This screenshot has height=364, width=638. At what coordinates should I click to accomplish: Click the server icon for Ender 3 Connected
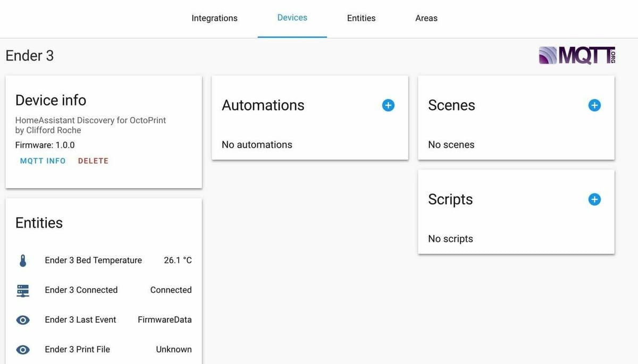click(x=23, y=290)
